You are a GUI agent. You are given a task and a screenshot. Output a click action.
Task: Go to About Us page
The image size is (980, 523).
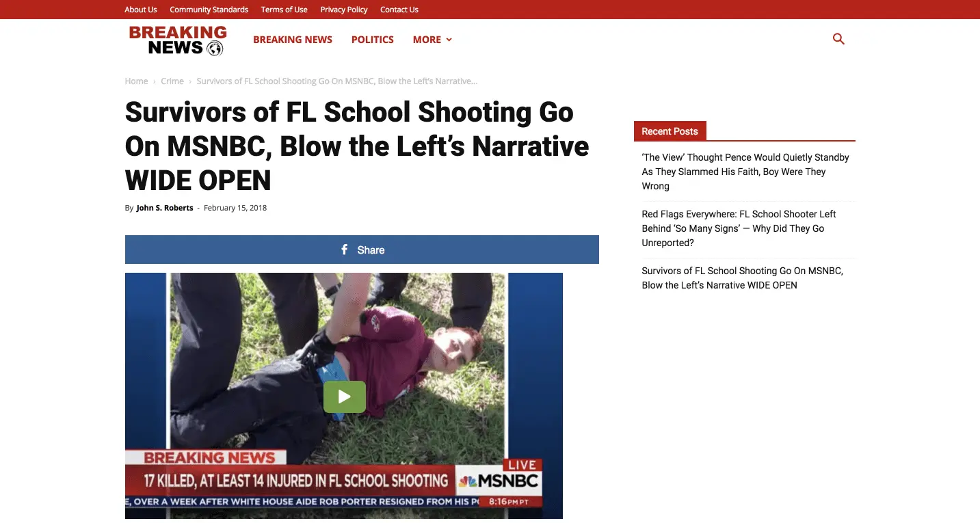pyautogui.click(x=141, y=10)
